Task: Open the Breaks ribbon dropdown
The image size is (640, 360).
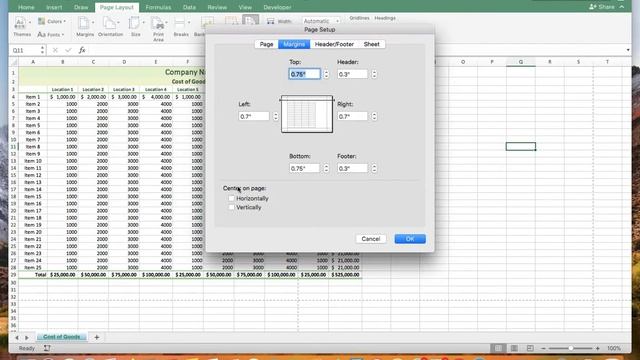Action: coord(181,27)
